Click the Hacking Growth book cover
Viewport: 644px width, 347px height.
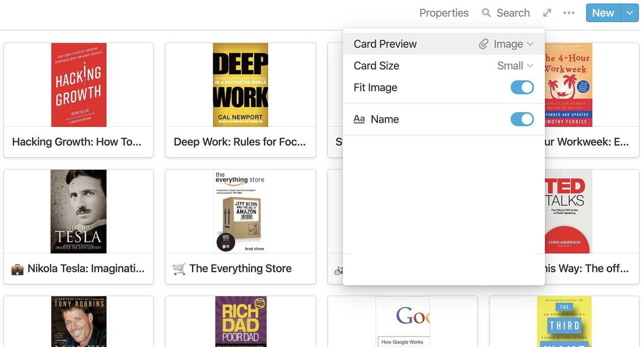79,85
